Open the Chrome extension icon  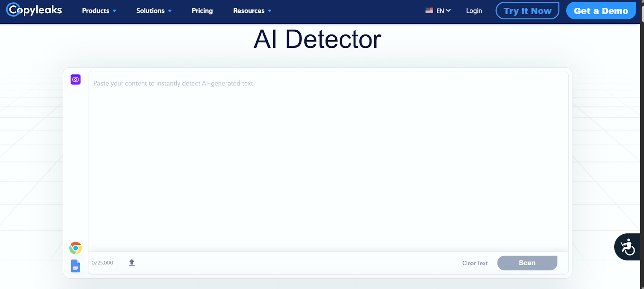click(x=75, y=248)
